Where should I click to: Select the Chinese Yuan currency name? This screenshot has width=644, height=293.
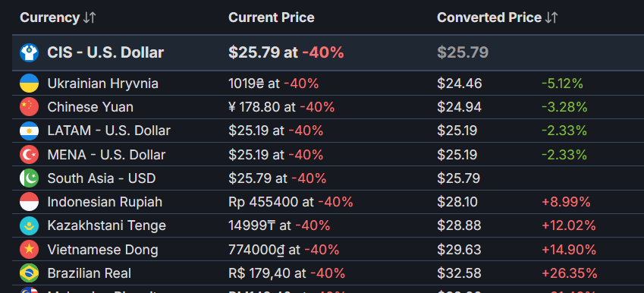pos(90,107)
